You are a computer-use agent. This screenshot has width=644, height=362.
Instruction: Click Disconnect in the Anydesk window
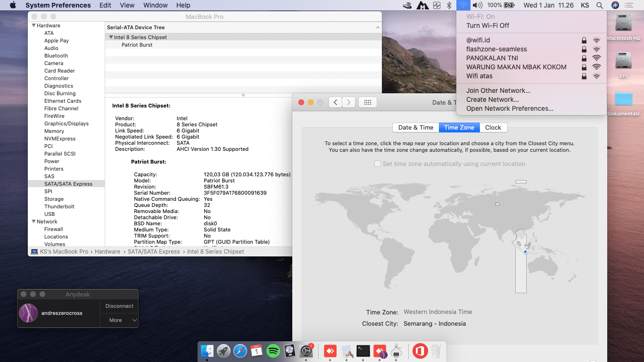click(119, 306)
